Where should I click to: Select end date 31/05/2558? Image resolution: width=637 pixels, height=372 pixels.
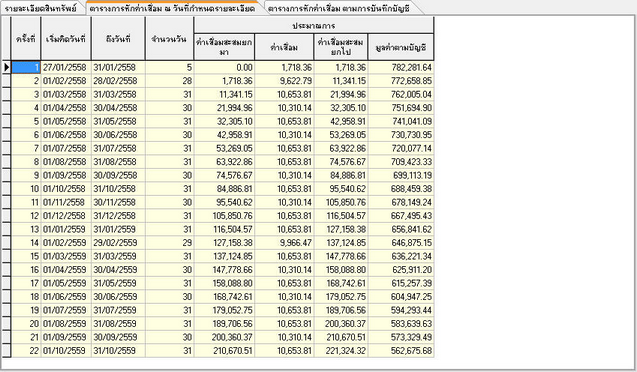(x=118, y=121)
